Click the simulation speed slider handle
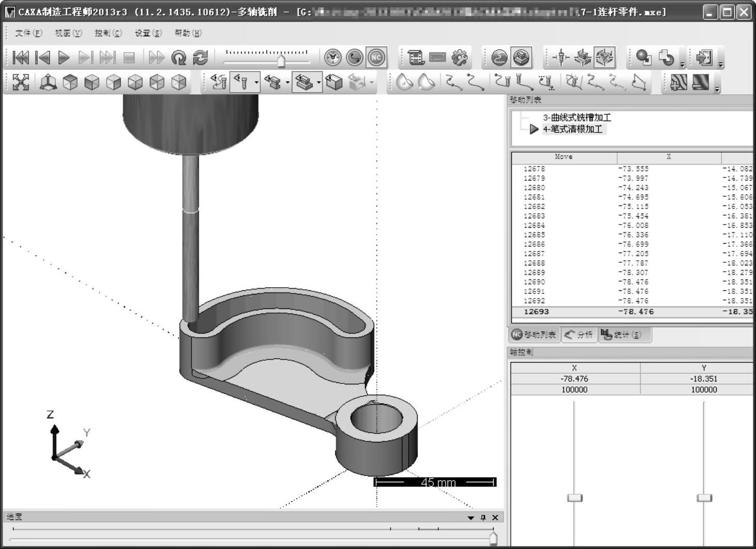This screenshot has width=756, height=549. [281, 62]
